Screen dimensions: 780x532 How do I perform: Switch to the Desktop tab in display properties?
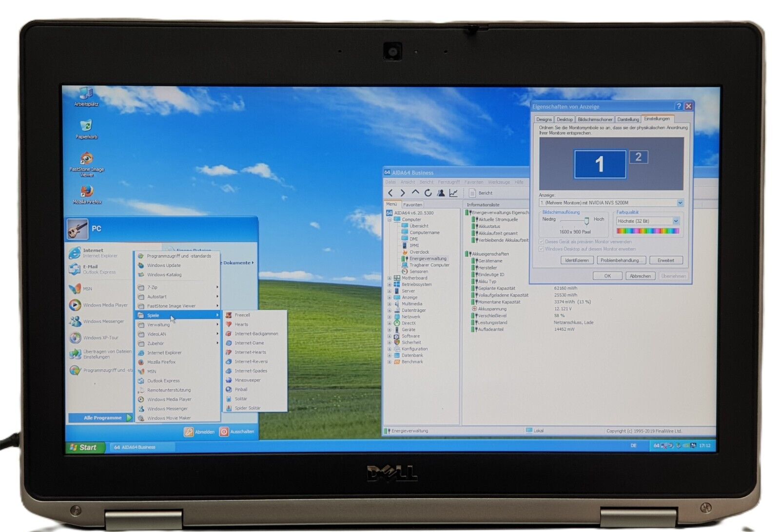click(565, 119)
